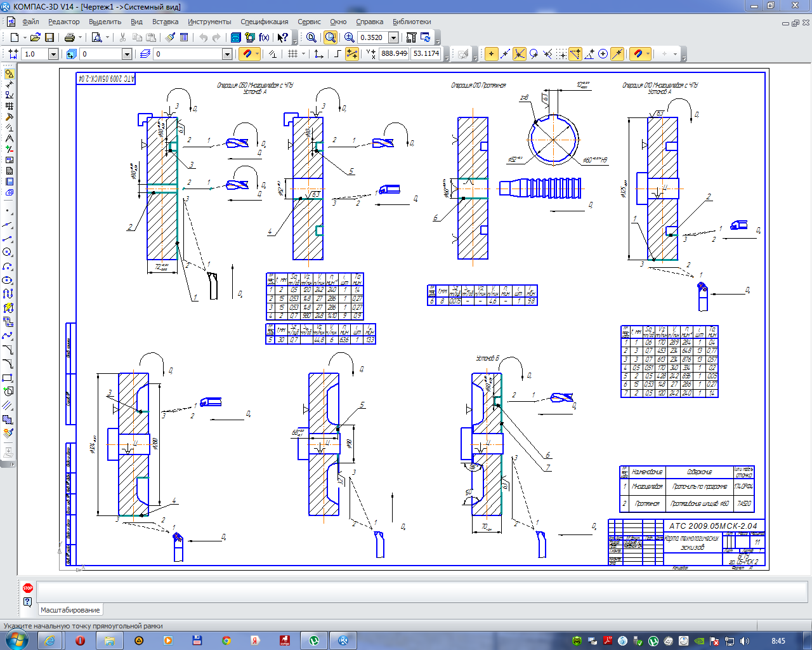This screenshot has width=812, height=650.
Task: Open the view number dropdown beside view states icon
Action: pyautogui.click(x=127, y=54)
